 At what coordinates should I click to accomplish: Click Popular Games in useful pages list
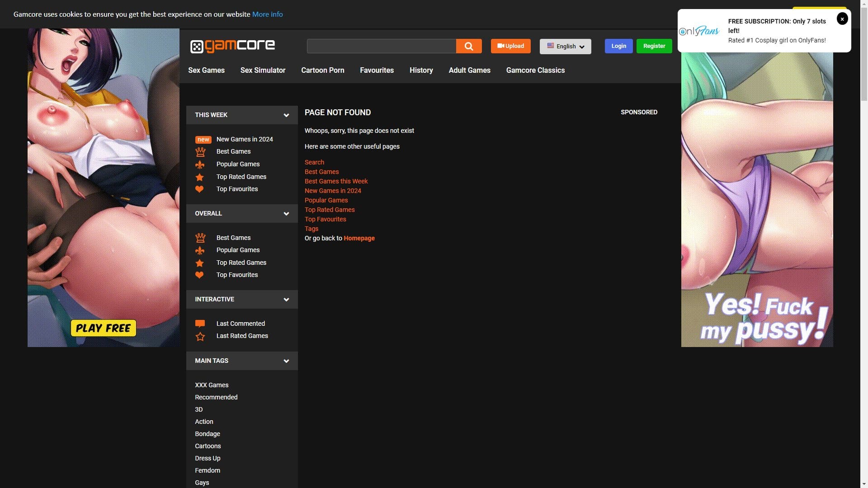[x=326, y=200]
